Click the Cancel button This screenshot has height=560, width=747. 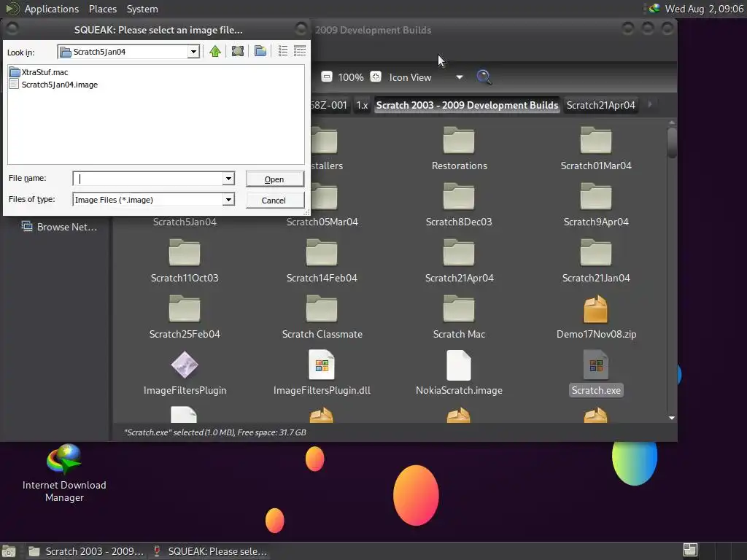pos(274,201)
